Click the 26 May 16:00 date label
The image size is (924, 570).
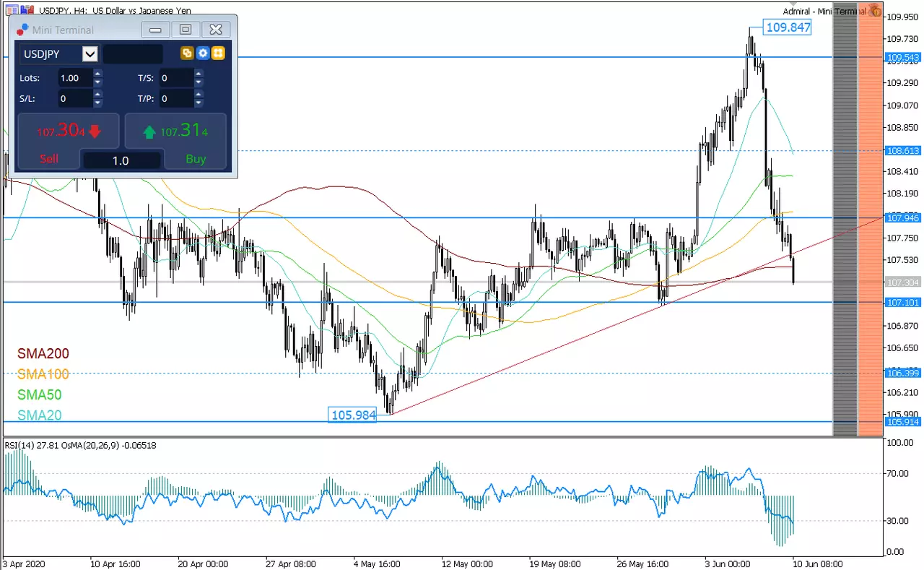pos(642,563)
